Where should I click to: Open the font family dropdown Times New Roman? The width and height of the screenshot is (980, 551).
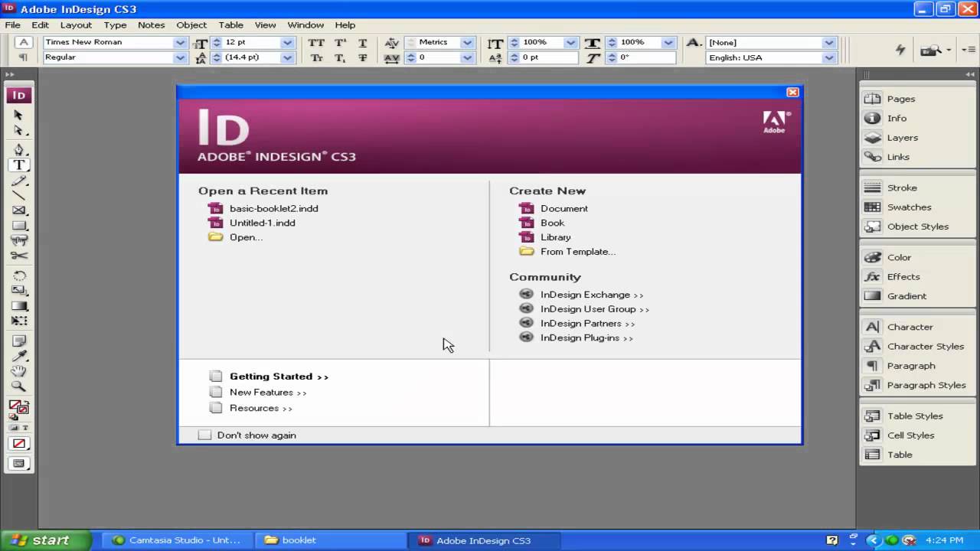click(180, 43)
